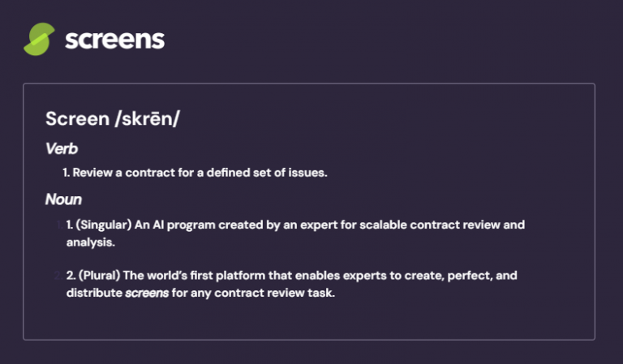The height and width of the screenshot is (364, 623).
Task: Click the "1." before the verb definition
Action: click(67, 173)
